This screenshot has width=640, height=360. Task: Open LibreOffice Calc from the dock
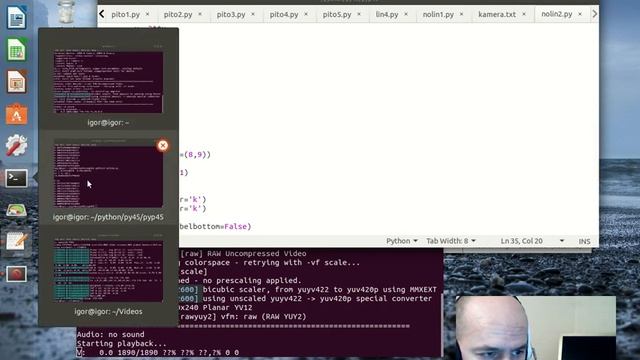[x=16, y=50]
